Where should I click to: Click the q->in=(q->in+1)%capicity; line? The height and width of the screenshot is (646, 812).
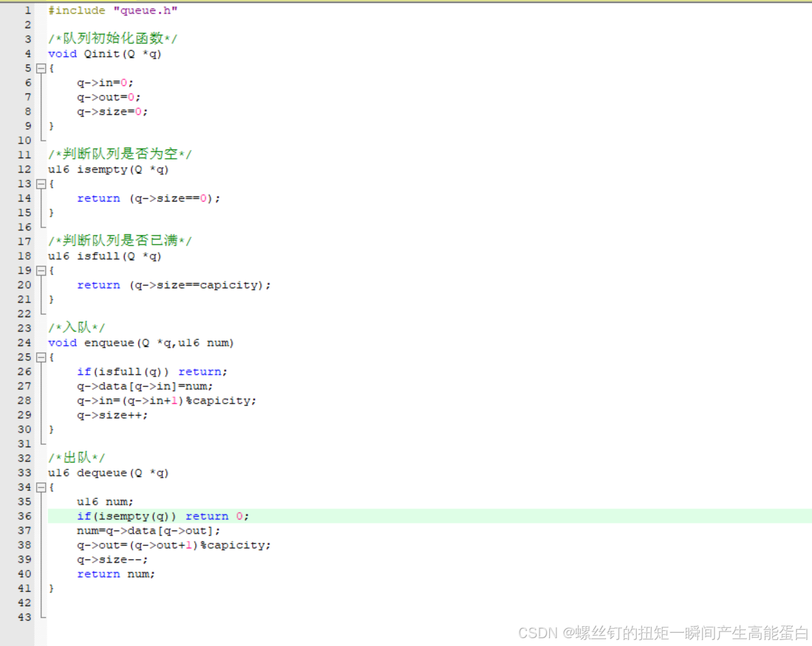coord(167,401)
